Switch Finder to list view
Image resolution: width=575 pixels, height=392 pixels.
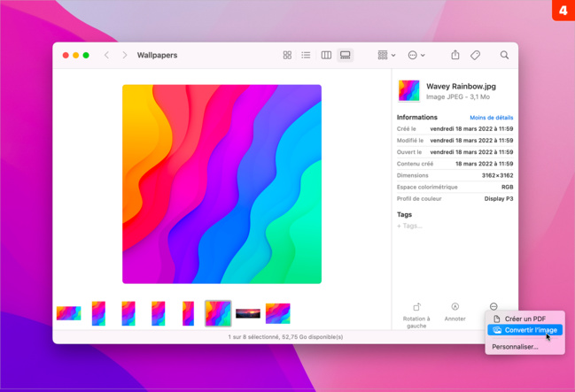[306, 55]
